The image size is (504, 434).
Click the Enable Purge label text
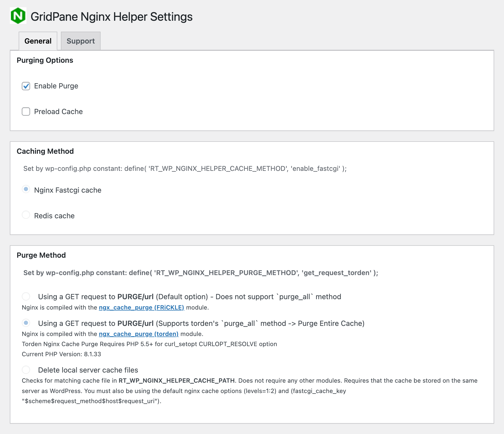coord(56,86)
